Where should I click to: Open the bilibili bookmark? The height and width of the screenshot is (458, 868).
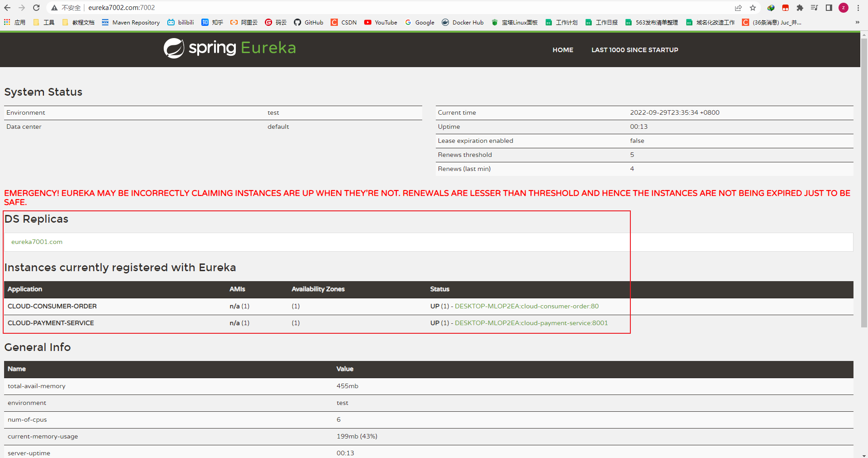180,22
